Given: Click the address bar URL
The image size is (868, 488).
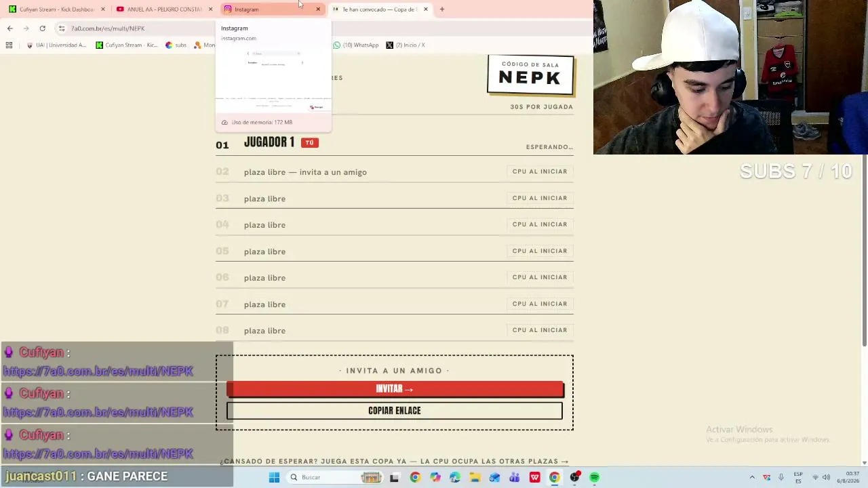Looking at the screenshot, I should pyautogui.click(x=108, y=28).
